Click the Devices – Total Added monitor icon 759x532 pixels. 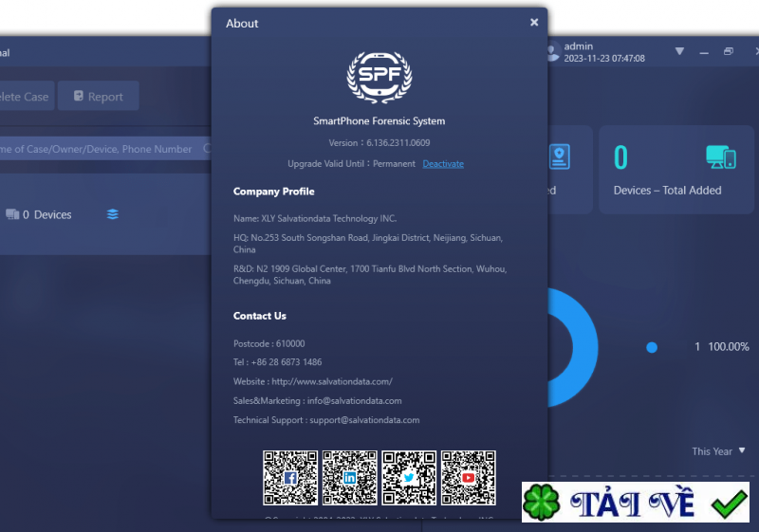coord(721,157)
